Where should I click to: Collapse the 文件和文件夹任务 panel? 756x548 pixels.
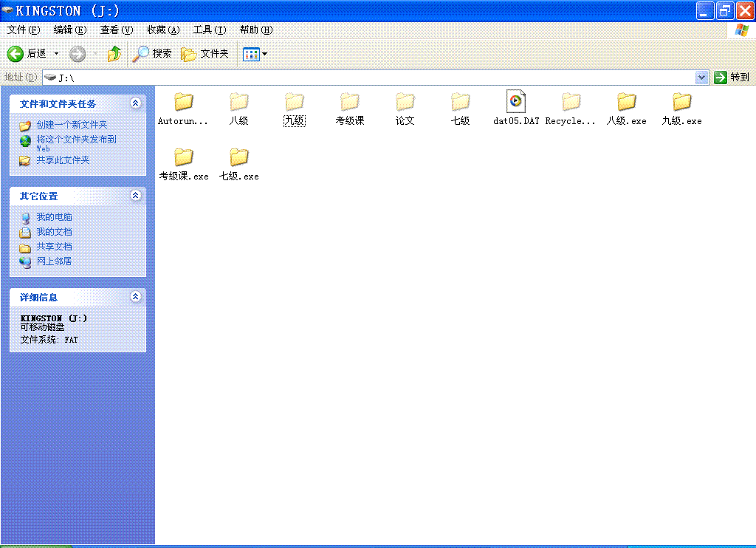tap(135, 104)
